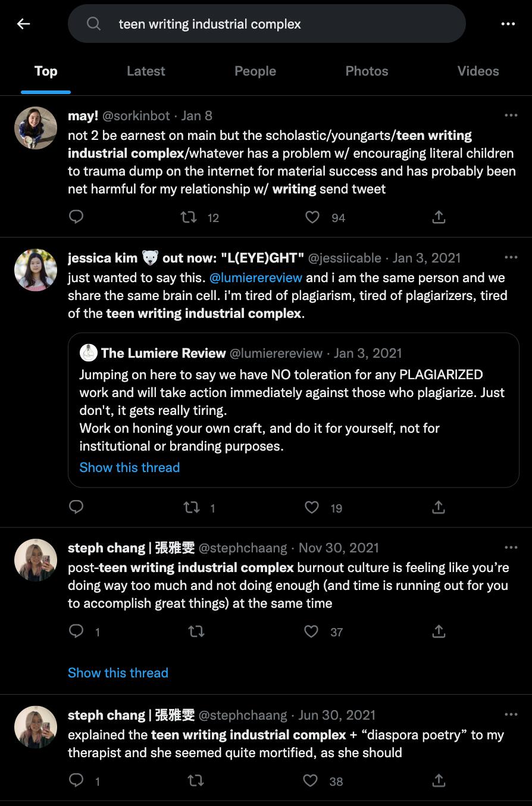Open the @lumierereview mention link
This screenshot has height=806, width=532.
tap(256, 278)
